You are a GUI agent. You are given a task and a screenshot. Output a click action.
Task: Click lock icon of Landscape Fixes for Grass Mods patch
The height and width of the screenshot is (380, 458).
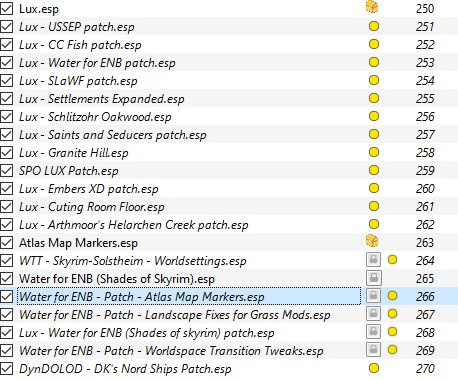point(373,314)
